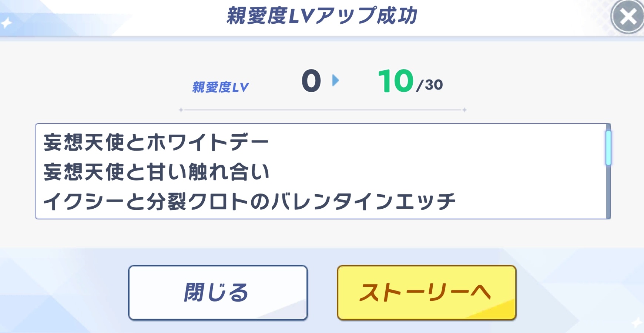Click the /30 maximum level text
The width and height of the screenshot is (644, 333).
point(430,85)
